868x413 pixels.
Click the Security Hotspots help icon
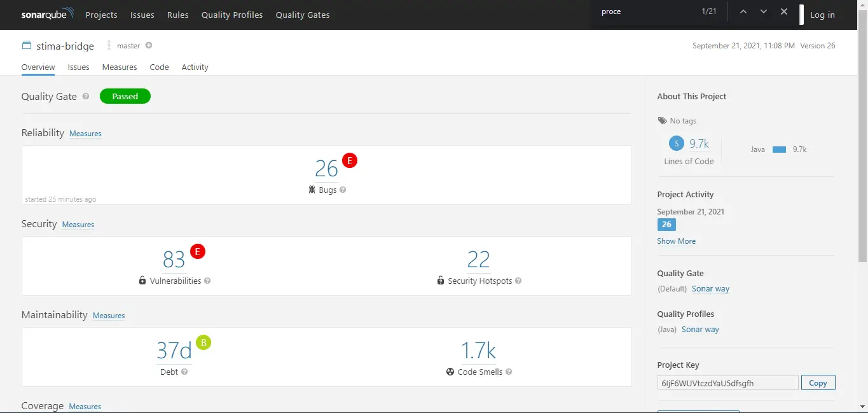pos(518,281)
